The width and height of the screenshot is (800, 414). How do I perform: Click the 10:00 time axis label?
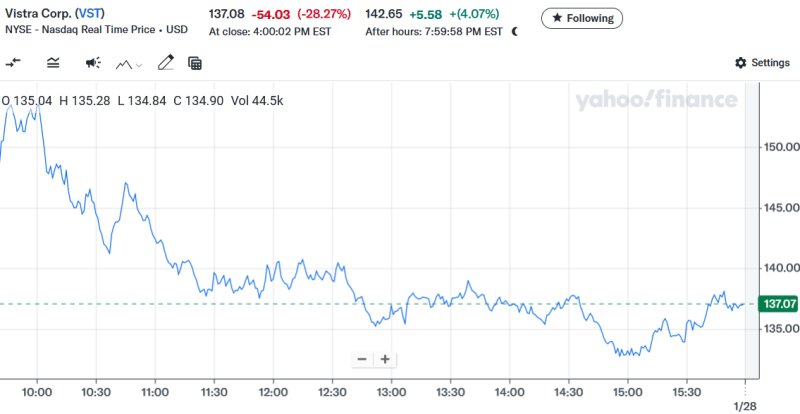(x=37, y=394)
